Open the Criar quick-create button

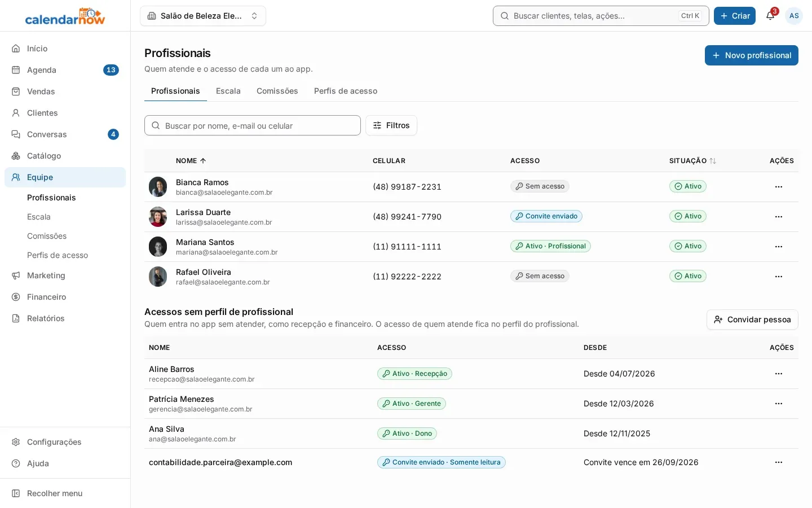[x=735, y=16]
